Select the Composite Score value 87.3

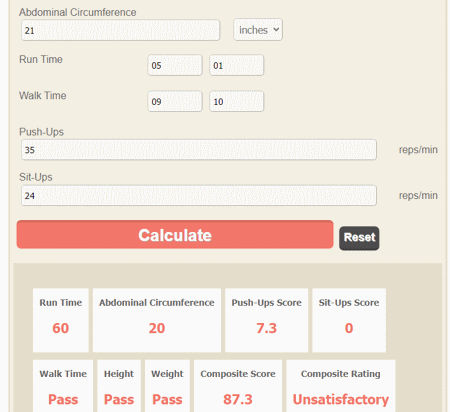point(238,399)
